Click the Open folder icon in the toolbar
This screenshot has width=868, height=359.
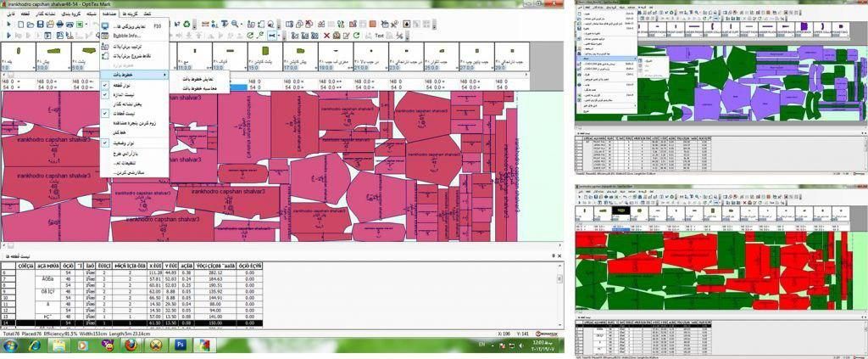pyautogui.click(x=31, y=25)
